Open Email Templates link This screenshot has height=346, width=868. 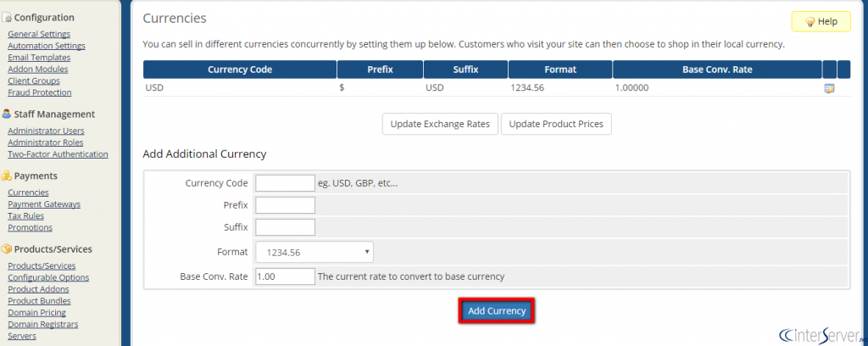click(x=39, y=58)
